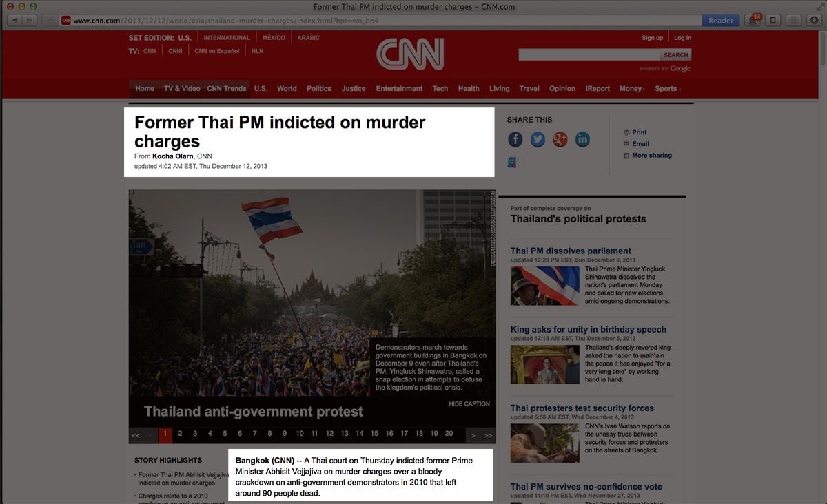Select gallery photo number 2
827x504 pixels.
pos(181,434)
